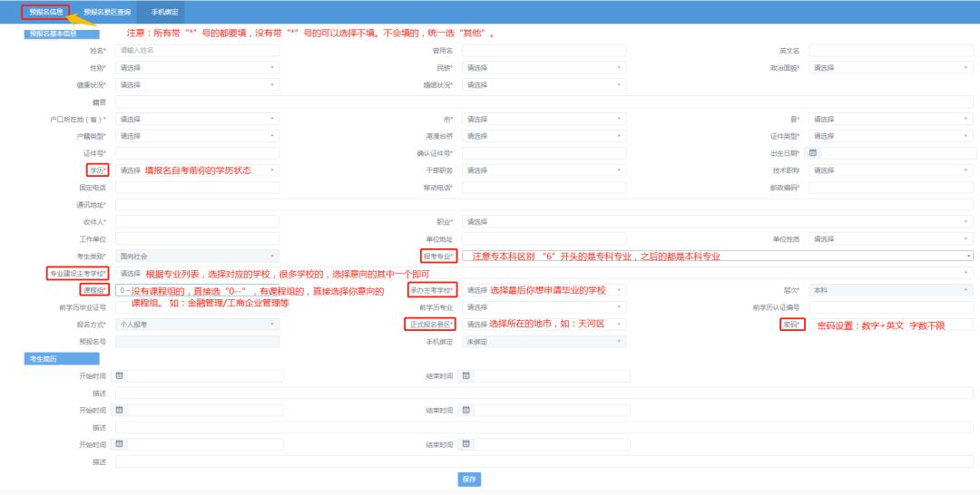Expand the 政治面貌 dropdown
The image size is (980, 495).
[x=890, y=68]
